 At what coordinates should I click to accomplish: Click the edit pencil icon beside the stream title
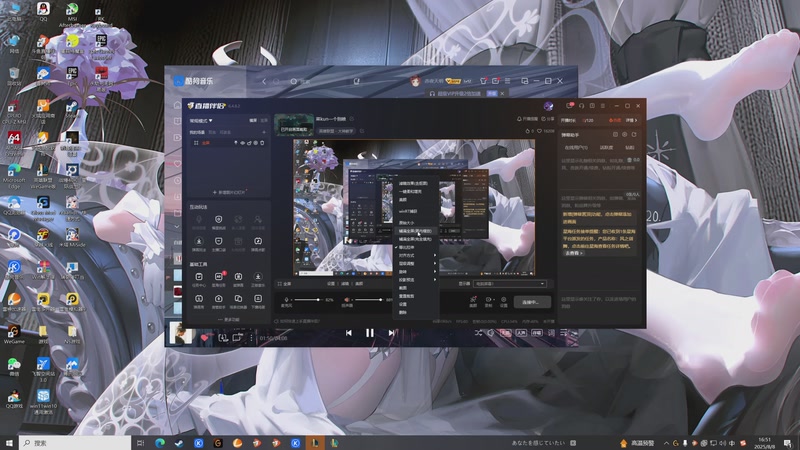point(352,119)
